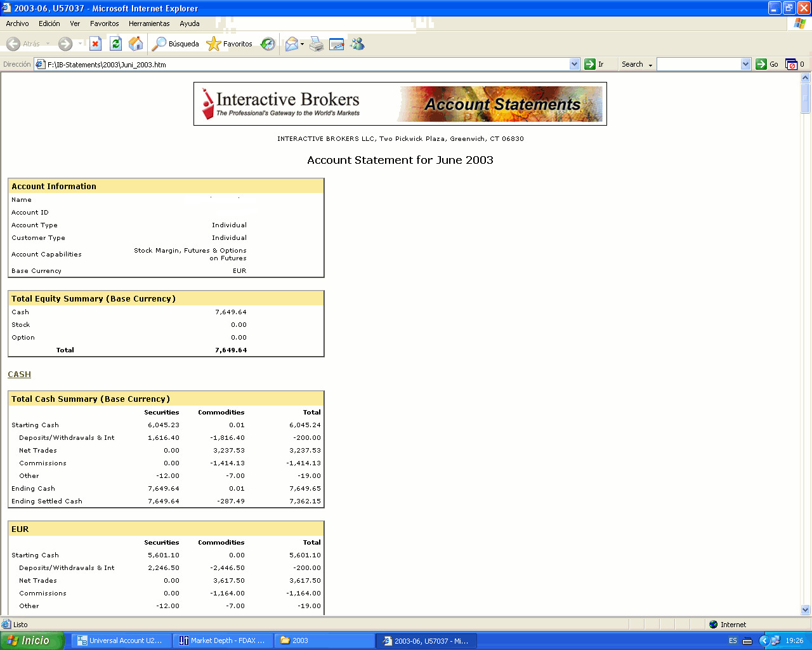Image resolution: width=812 pixels, height=650 pixels.
Task: Open the 2003 folder taskbar item
Action: [324, 640]
